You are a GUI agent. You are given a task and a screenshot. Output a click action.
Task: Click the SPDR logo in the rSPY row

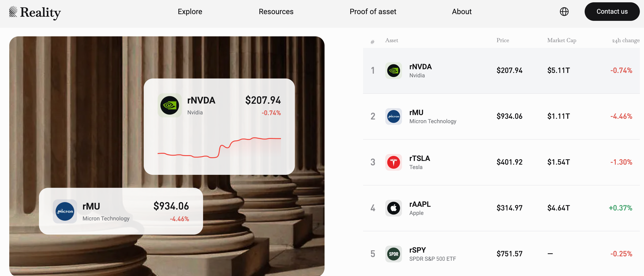(x=393, y=254)
